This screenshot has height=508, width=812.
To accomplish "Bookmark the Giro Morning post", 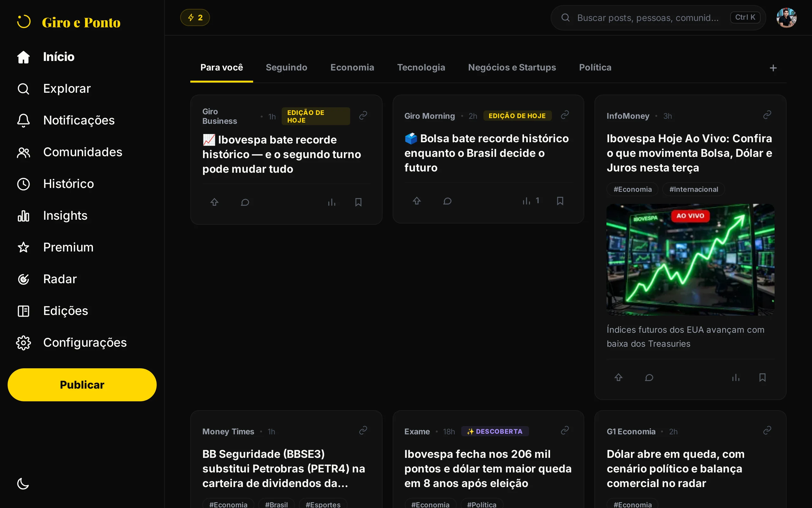I will pyautogui.click(x=560, y=201).
